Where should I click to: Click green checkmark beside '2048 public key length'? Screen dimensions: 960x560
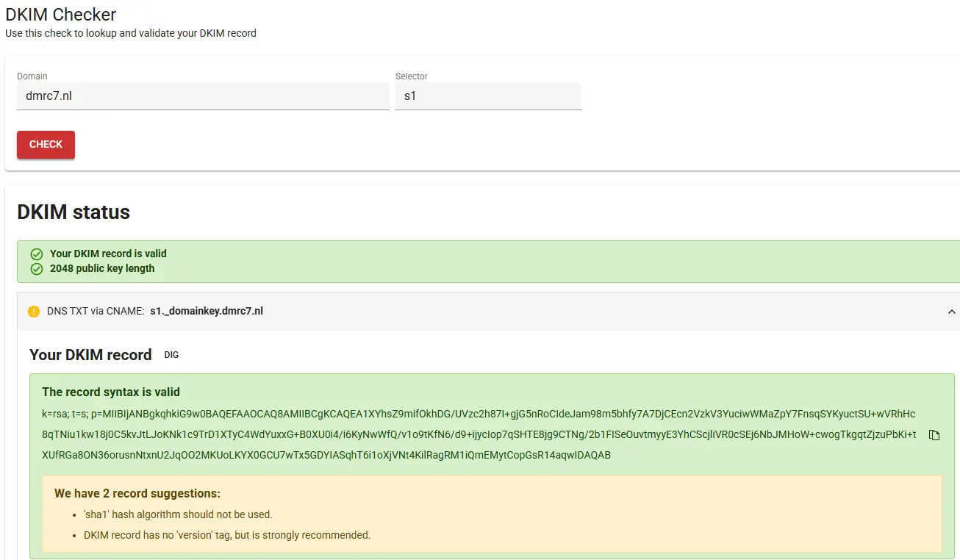37,269
